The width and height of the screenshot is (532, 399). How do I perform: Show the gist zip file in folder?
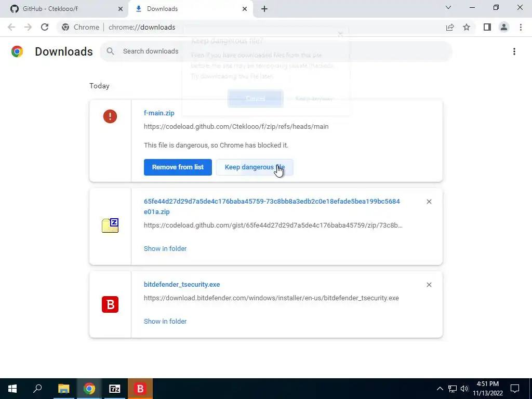click(x=165, y=249)
